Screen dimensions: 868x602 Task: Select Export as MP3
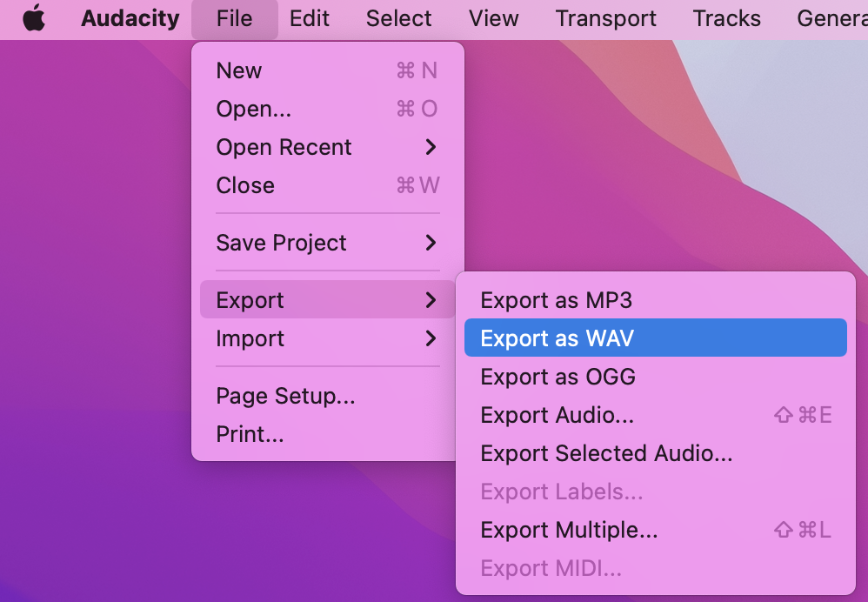[656, 299]
